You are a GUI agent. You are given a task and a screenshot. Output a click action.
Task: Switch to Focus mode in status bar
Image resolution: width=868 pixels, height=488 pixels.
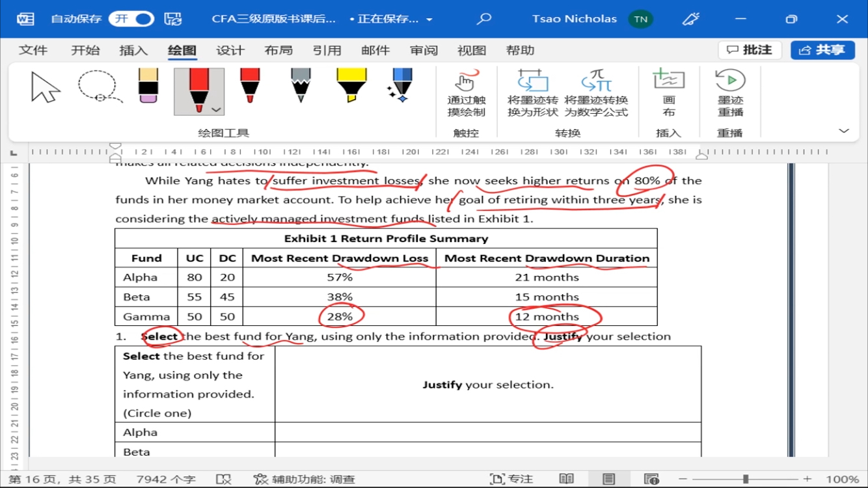click(x=511, y=480)
